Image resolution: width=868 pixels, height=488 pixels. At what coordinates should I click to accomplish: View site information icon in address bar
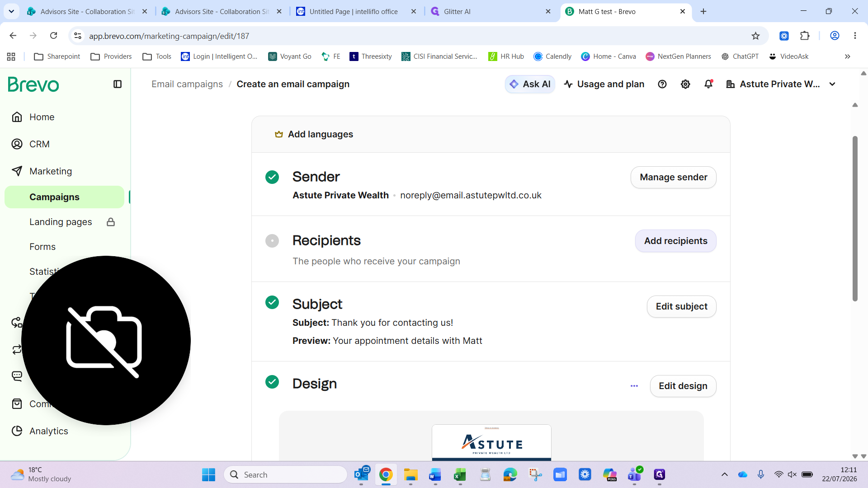(x=78, y=36)
